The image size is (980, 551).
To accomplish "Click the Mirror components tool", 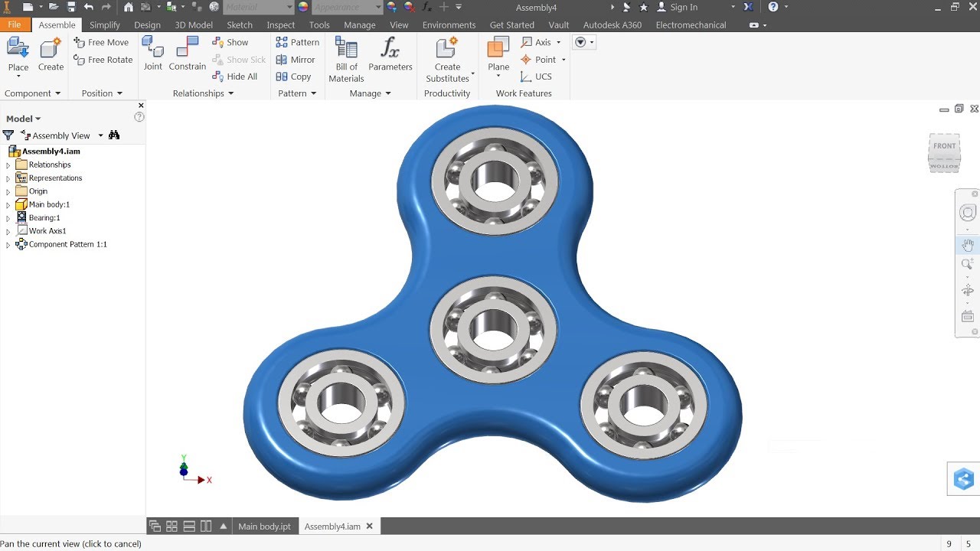I will (x=296, y=59).
